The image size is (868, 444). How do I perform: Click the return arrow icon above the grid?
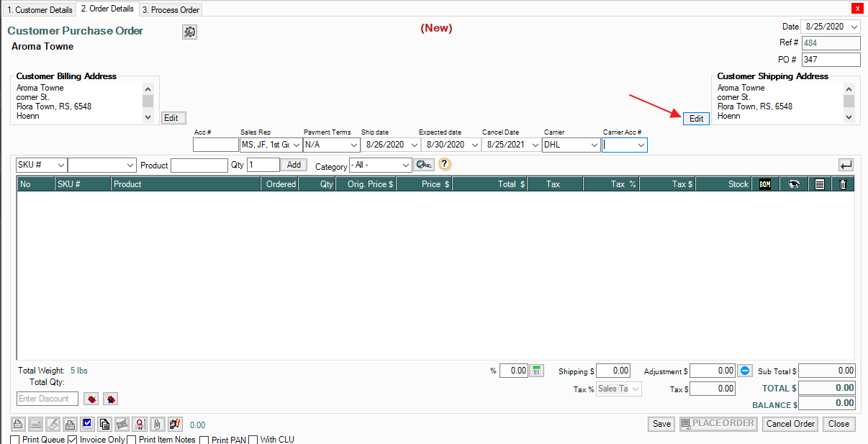point(846,165)
